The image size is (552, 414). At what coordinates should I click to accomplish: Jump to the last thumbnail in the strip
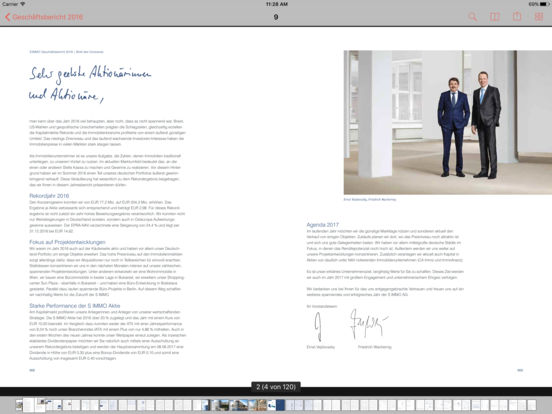point(532,405)
